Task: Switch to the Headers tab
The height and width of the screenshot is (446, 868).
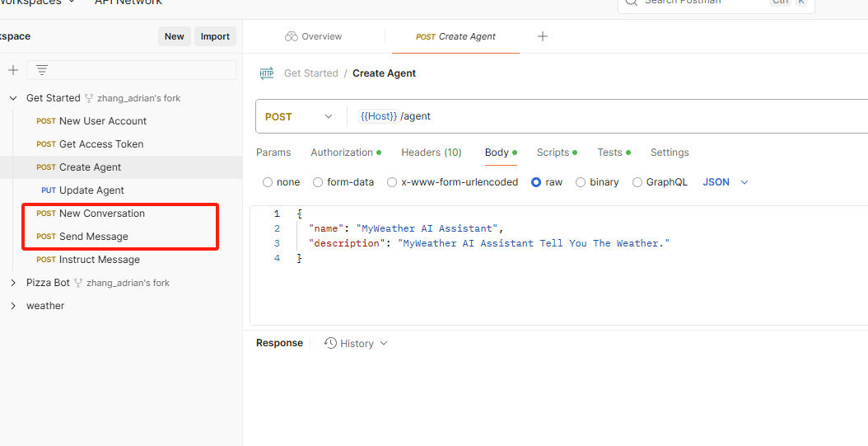Action: coord(432,153)
